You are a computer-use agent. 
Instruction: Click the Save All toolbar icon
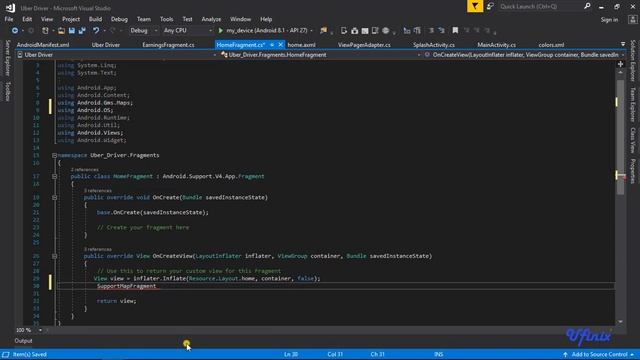coord(82,31)
